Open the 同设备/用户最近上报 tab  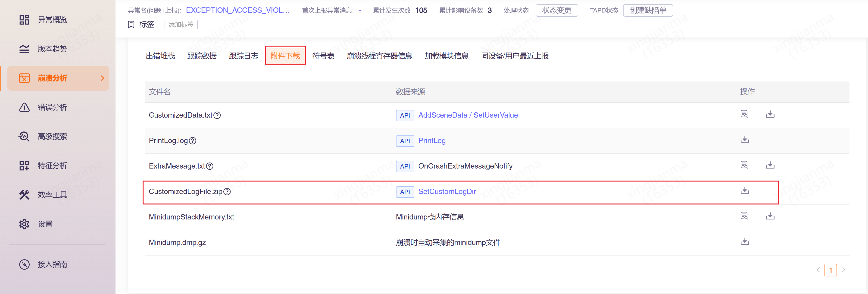point(515,56)
